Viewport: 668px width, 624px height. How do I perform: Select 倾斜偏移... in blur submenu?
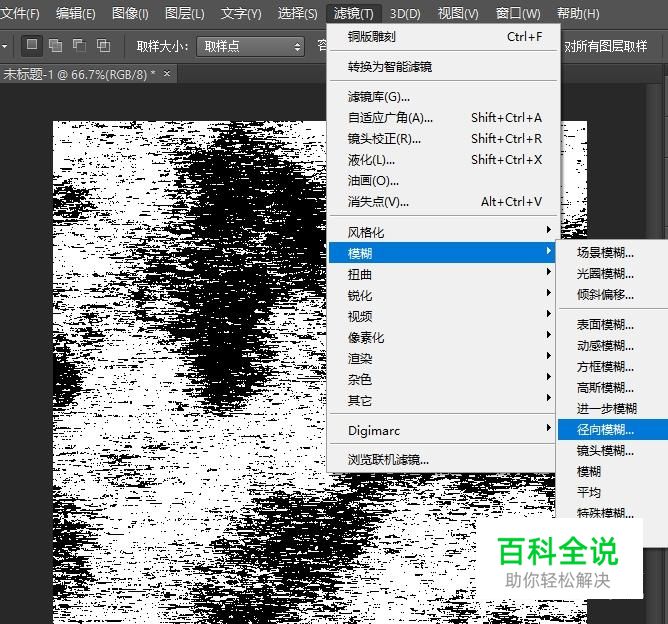click(x=613, y=294)
